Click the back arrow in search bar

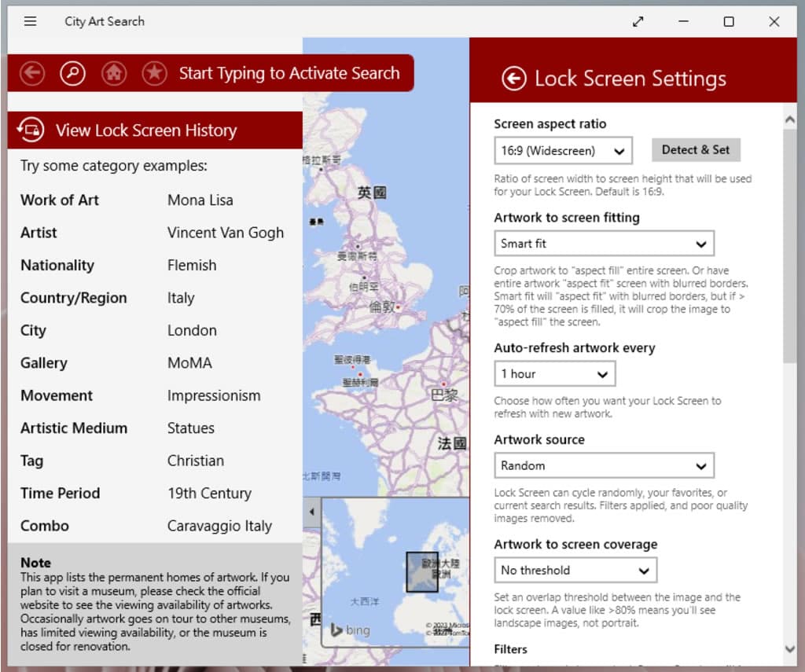point(32,73)
